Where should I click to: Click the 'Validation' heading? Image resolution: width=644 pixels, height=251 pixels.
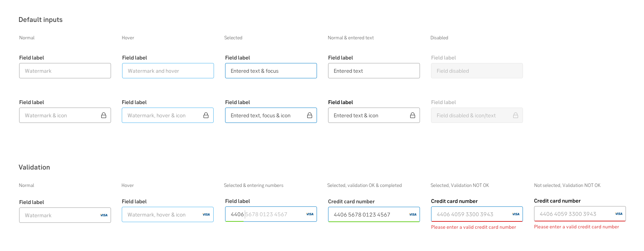[x=34, y=167]
